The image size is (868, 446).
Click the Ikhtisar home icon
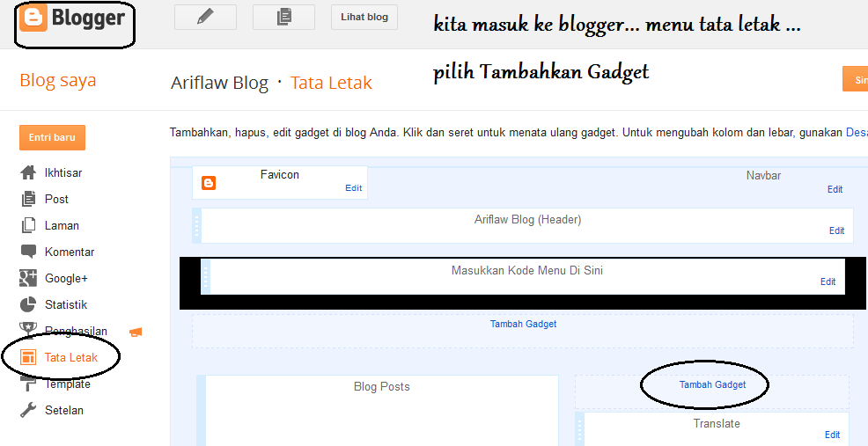click(28, 172)
